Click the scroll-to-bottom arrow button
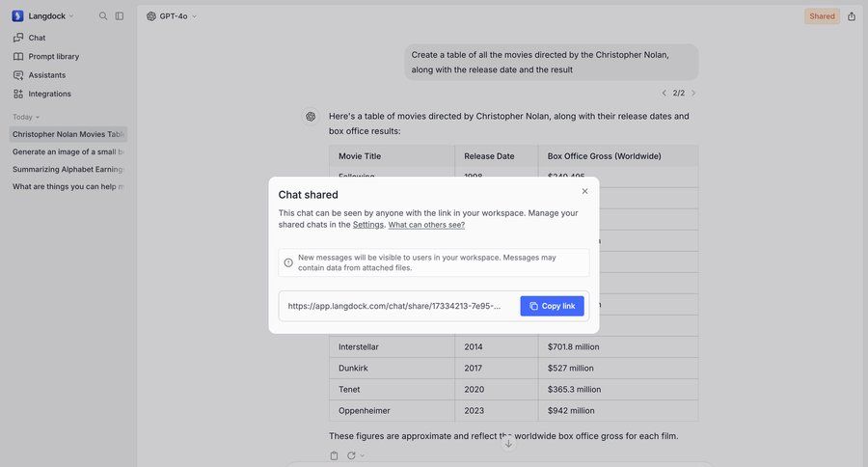This screenshot has width=868, height=467. pos(508,443)
